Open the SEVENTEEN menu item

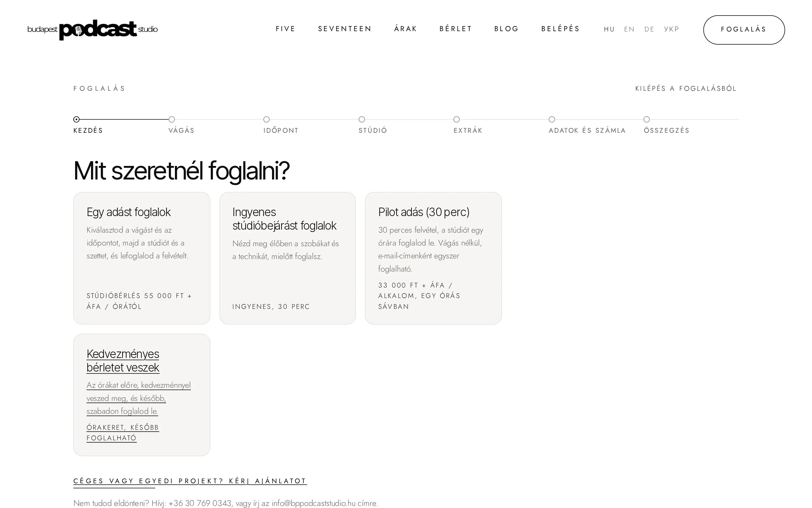[x=345, y=29]
